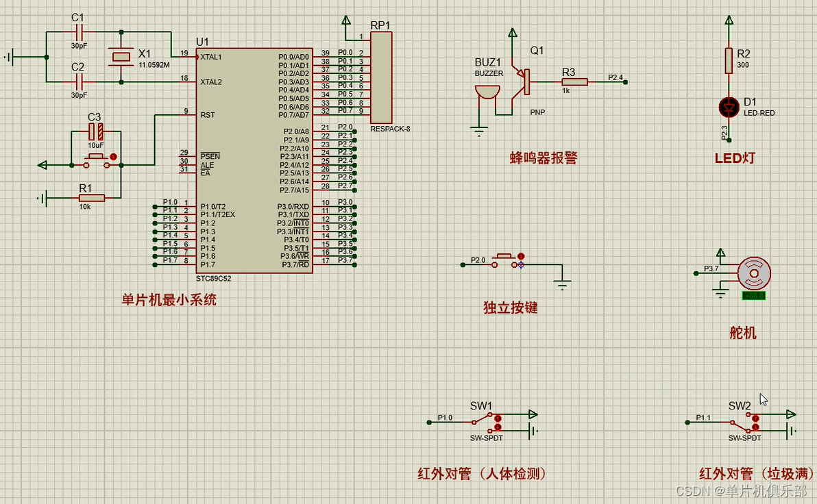Toggle the reset push button red actuator

point(113,156)
